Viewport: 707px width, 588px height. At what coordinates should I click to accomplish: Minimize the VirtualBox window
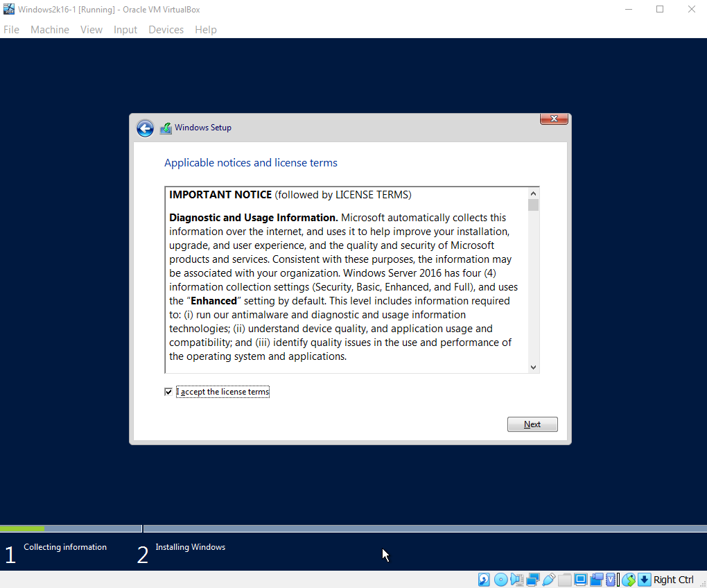point(629,9)
